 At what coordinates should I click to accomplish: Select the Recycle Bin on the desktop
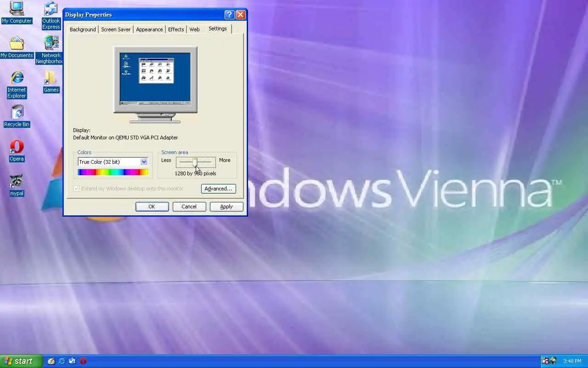coord(17,116)
